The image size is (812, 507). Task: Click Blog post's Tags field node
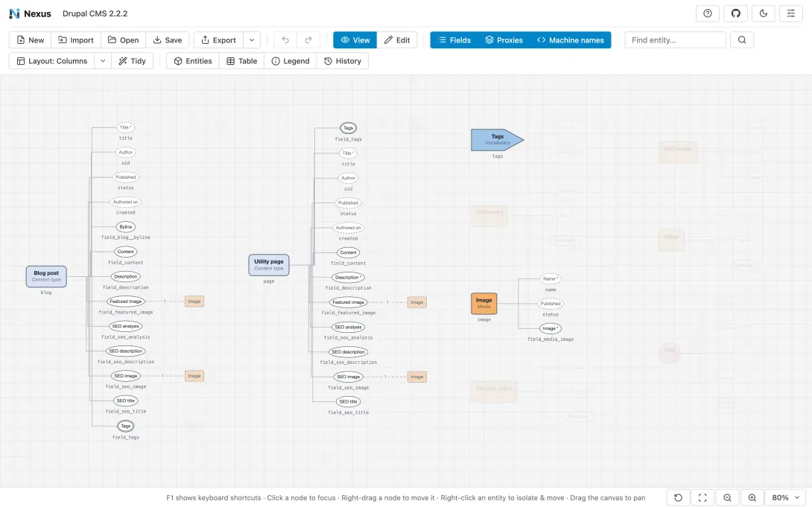point(126,427)
